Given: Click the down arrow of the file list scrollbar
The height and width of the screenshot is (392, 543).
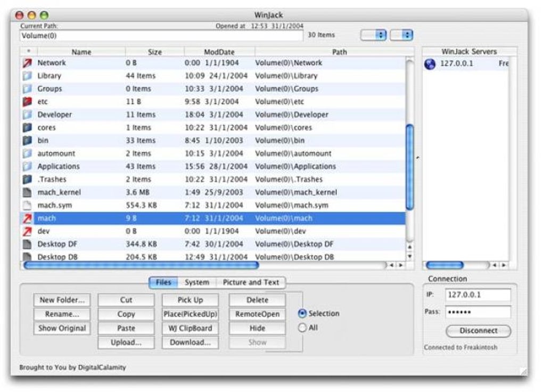Looking at the screenshot, I should tap(410, 257).
